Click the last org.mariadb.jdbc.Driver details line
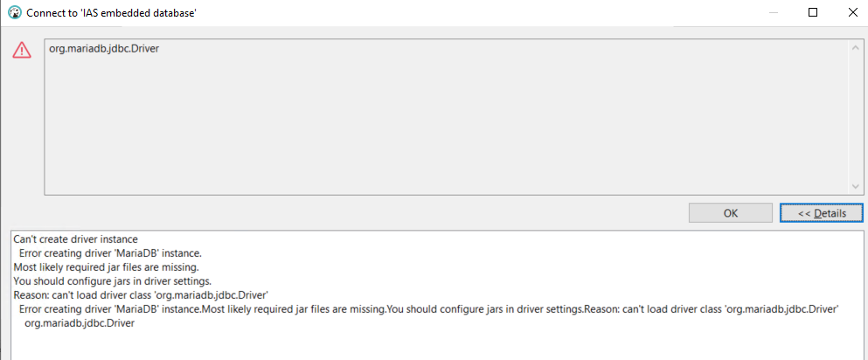 click(80, 323)
